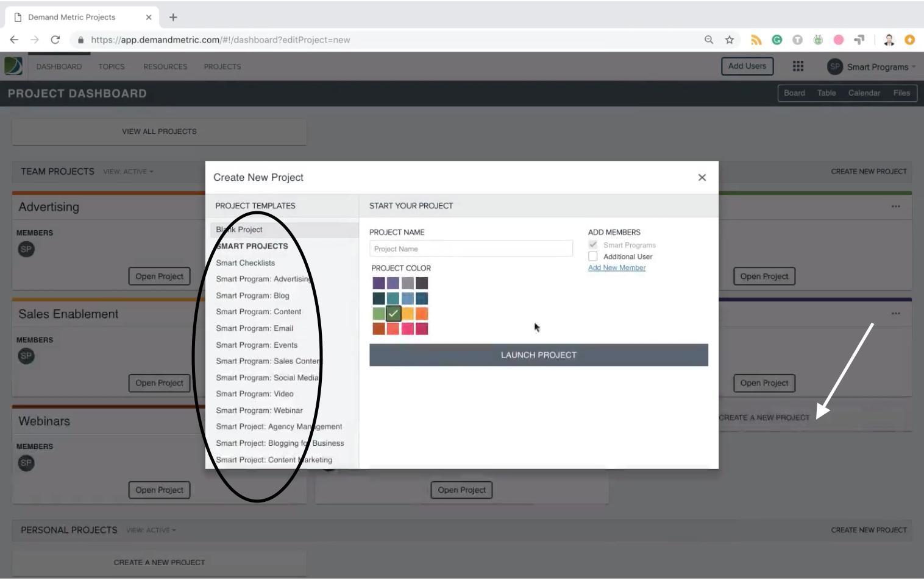This screenshot has height=581, width=924.
Task: Click the Project Name input field
Action: coord(471,248)
